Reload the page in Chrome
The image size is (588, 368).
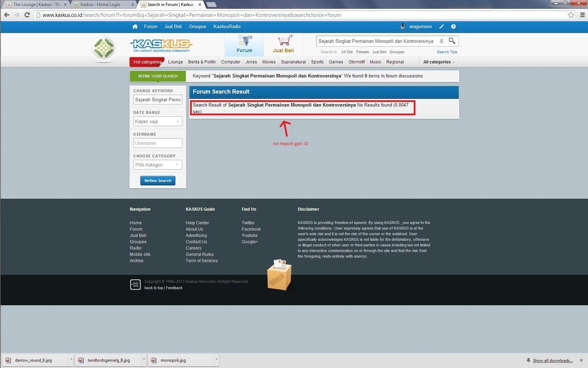point(27,15)
